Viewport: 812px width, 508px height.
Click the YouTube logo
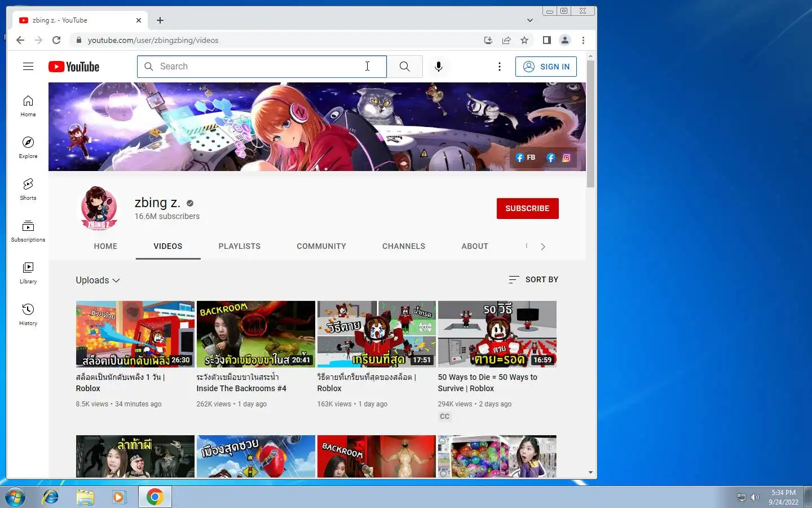[74, 67]
